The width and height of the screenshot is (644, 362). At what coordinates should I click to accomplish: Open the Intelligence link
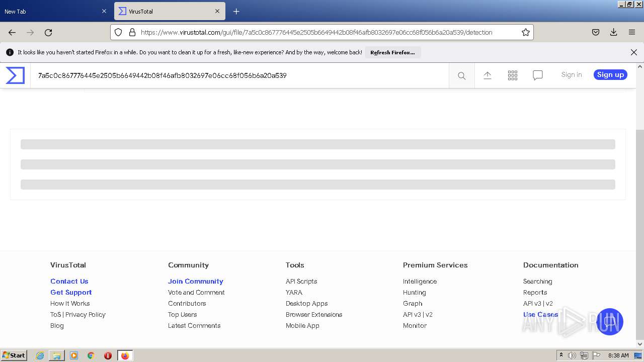420,281
